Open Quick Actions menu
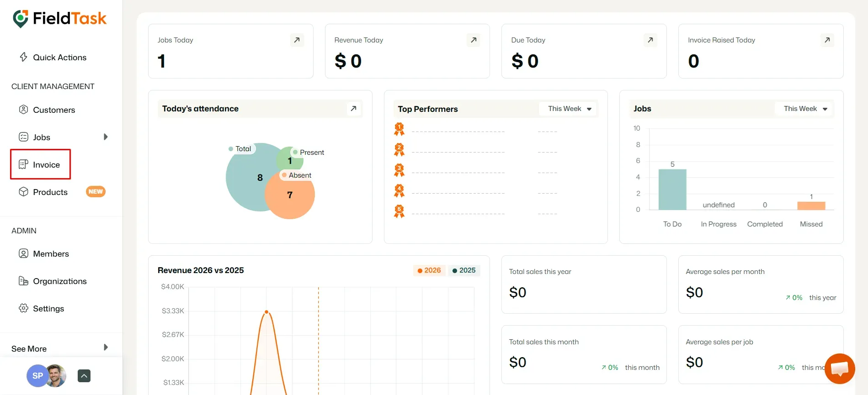 pos(59,58)
